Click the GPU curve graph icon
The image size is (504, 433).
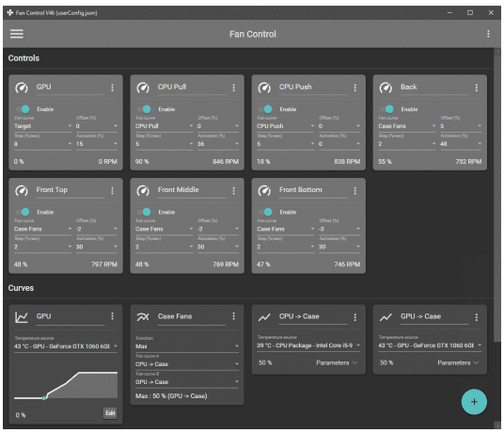pyautogui.click(x=22, y=317)
